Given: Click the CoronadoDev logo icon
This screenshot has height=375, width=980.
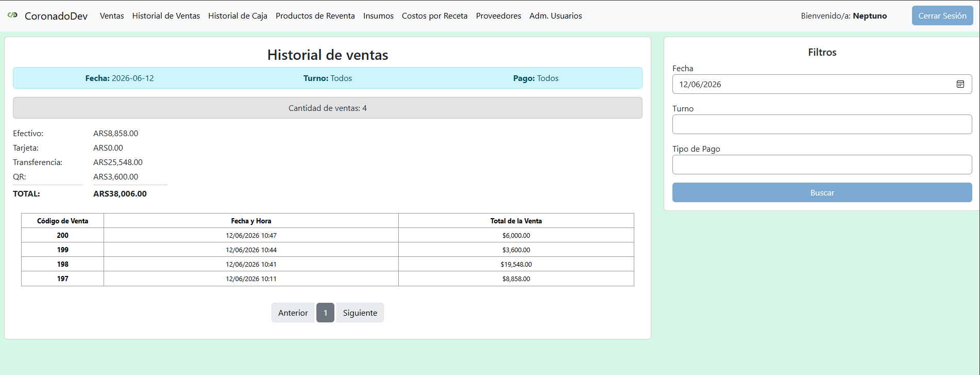Looking at the screenshot, I should (x=13, y=15).
